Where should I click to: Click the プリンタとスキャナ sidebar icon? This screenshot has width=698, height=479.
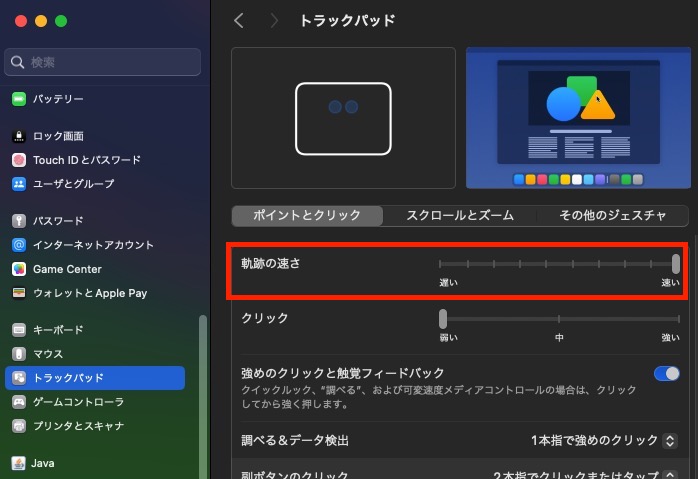pyautogui.click(x=18, y=426)
